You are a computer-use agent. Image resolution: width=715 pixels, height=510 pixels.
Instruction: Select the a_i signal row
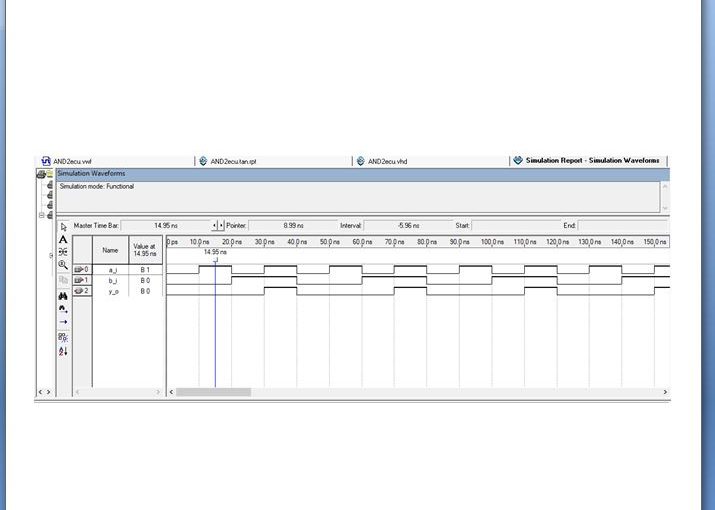pyautogui.click(x=113, y=270)
